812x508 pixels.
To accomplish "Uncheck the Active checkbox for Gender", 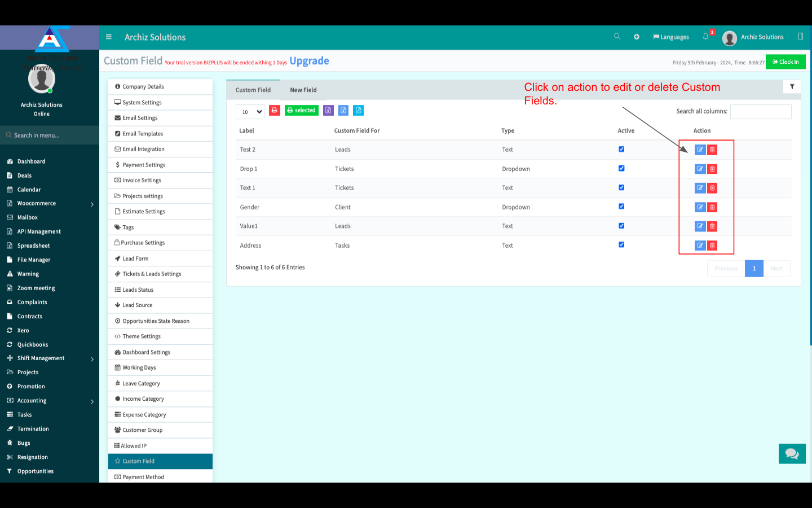I will (621, 207).
